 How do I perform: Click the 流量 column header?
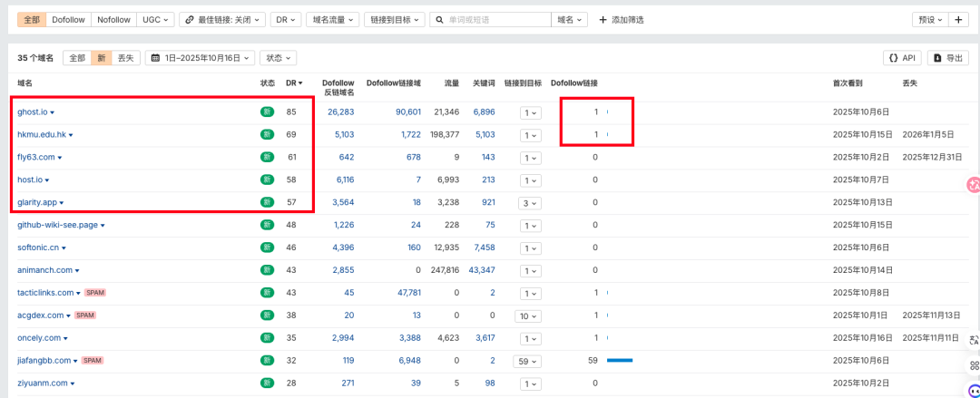pyautogui.click(x=452, y=83)
